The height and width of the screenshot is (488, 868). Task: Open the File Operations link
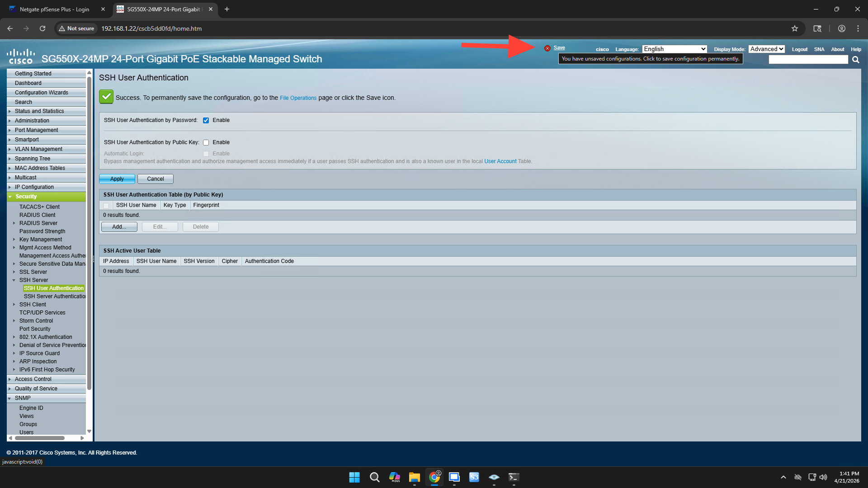pos(298,98)
